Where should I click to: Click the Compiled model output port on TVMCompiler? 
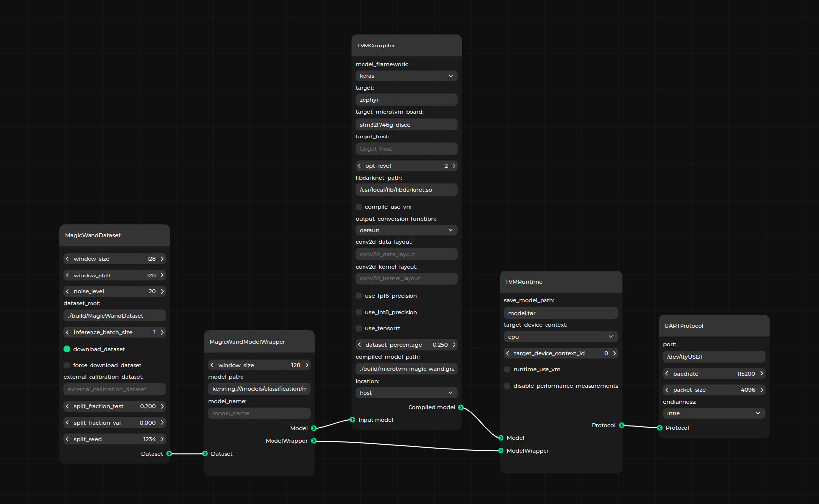461,407
